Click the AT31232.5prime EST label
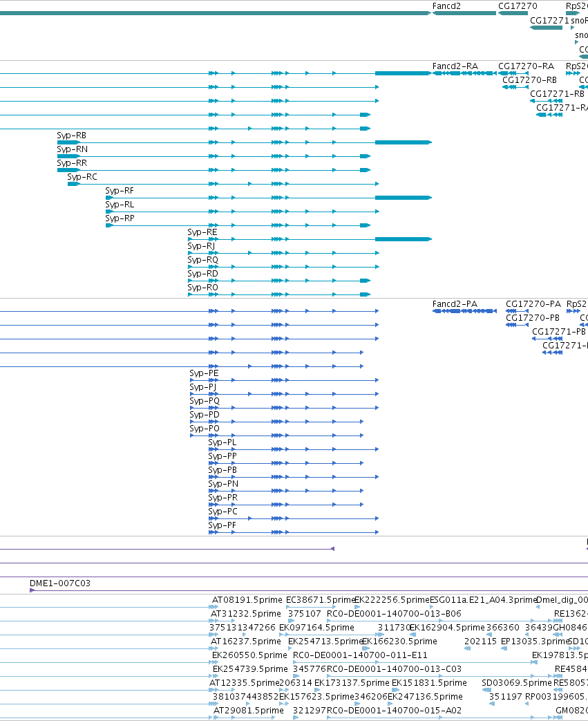Image resolution: width=588 pixels, height=721 pixels. click(x=245, y=613)
